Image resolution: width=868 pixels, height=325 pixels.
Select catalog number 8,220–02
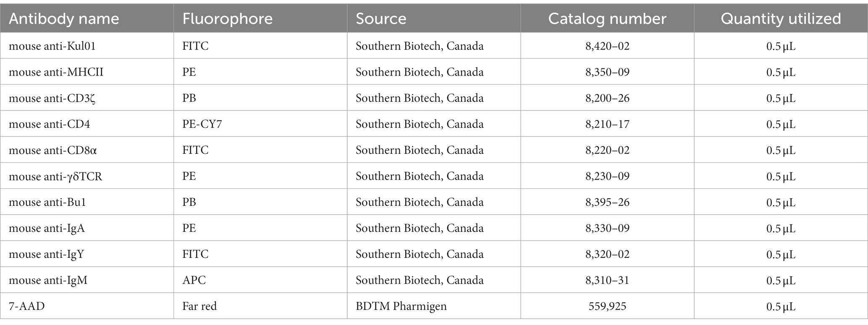coord(607,150)
